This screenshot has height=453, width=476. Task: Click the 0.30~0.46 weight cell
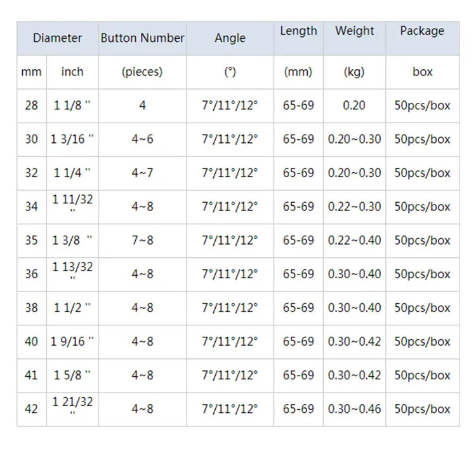(355, 409)
